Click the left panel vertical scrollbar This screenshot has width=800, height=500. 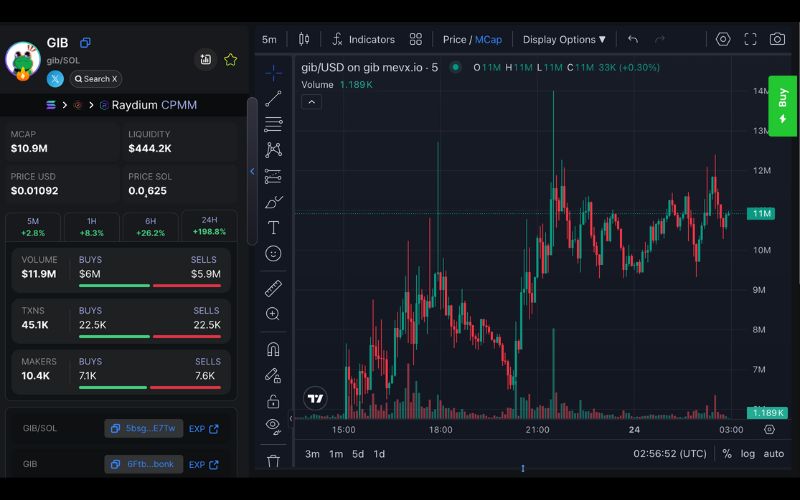[252, 171]
